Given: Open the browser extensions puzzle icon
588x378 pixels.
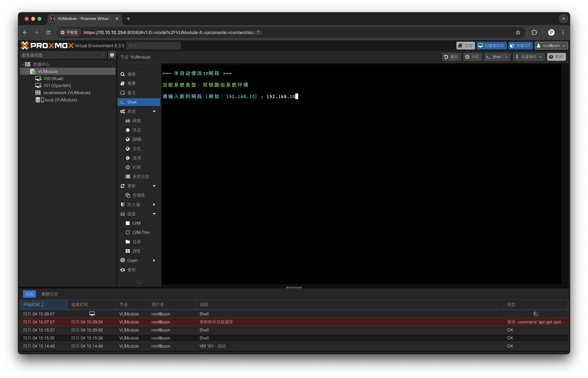Looking at the screenshot, I should [534, 32].
